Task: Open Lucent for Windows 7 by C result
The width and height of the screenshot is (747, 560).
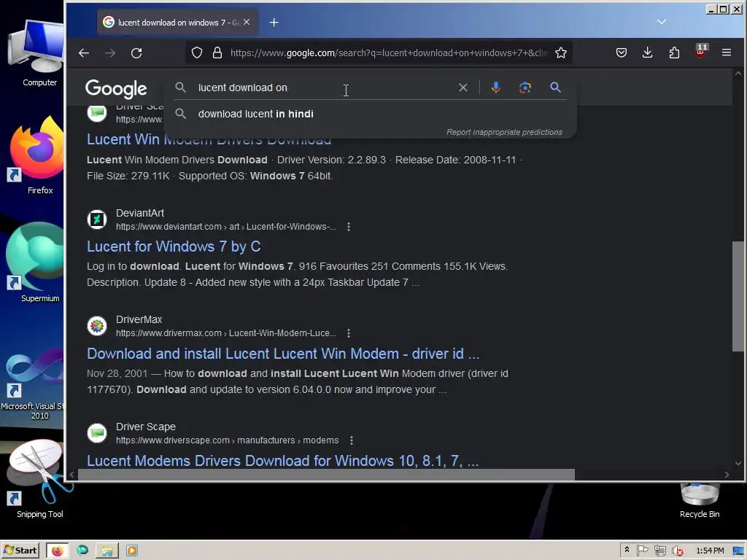Action: 174,246
